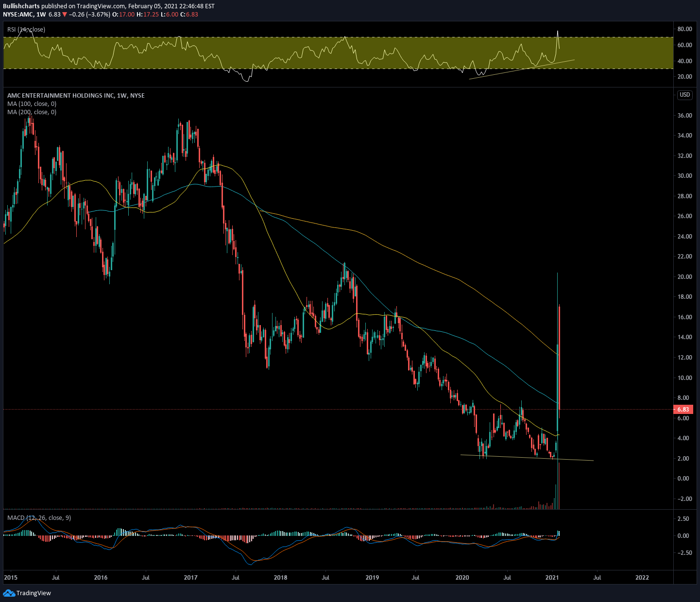700x602 pixels.
Task: Click the MA (100, close, 0) legend
Action: (x=32, y=104)
